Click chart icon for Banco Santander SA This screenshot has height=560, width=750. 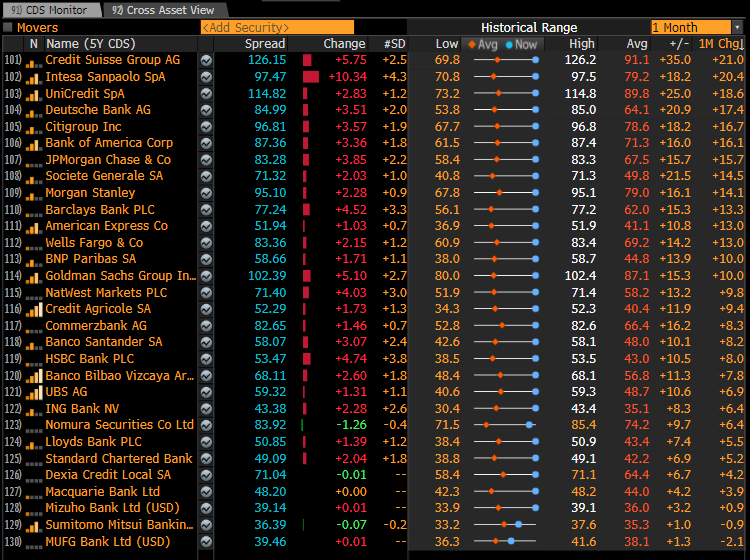(x=206, y=342)
